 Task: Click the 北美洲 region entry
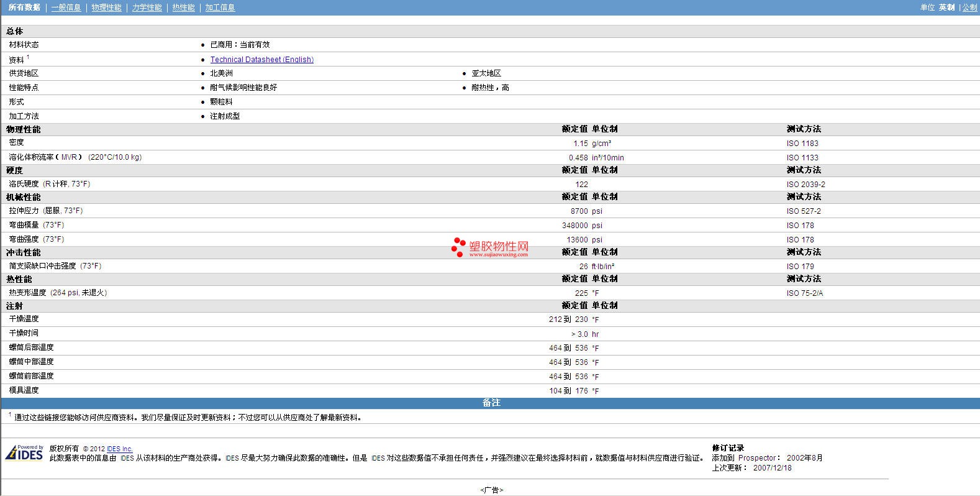pyautogui.click(x=221, y=73)
